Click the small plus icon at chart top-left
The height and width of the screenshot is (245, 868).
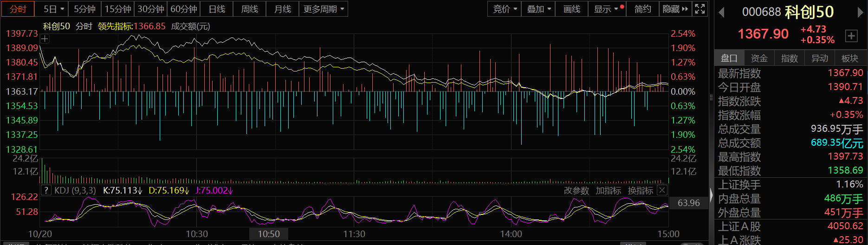45,39
